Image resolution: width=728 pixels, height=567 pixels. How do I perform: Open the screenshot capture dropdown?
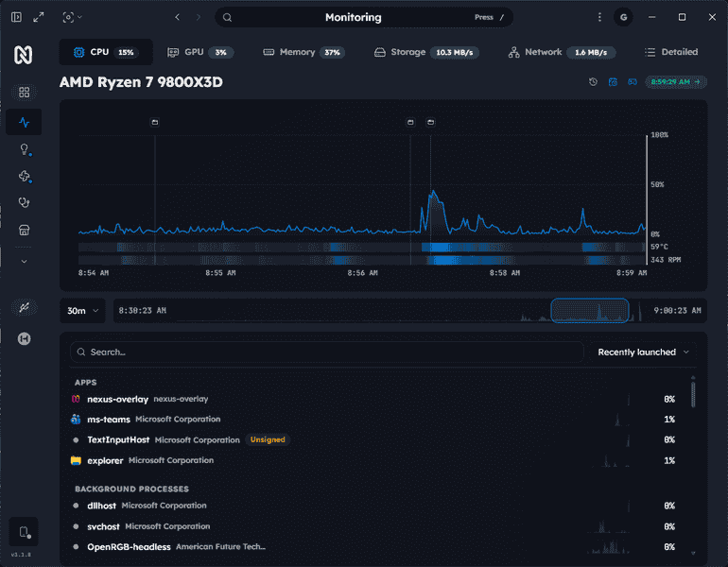tap(72, 17)
